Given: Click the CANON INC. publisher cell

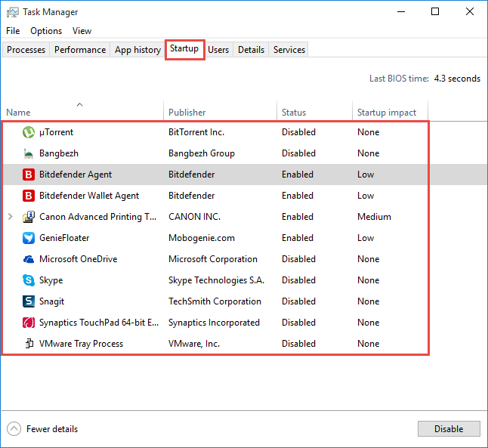Looking at the screenshot, I should click(x=194, y=217).
